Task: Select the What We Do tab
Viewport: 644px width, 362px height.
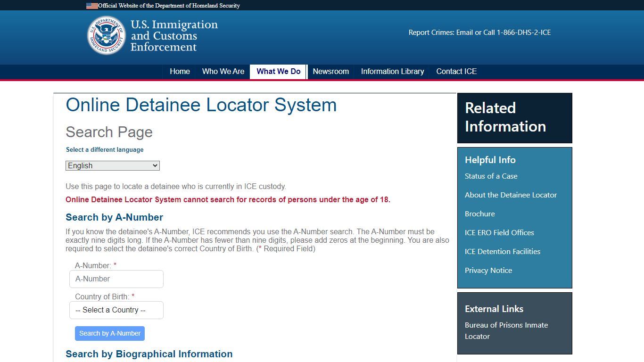Action: pos(278,72)
